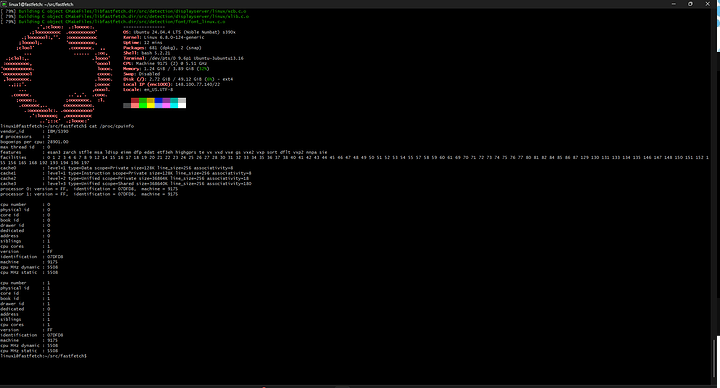Click the 'Terminal: /dev/pts/0' line

(x=183, y=58)
